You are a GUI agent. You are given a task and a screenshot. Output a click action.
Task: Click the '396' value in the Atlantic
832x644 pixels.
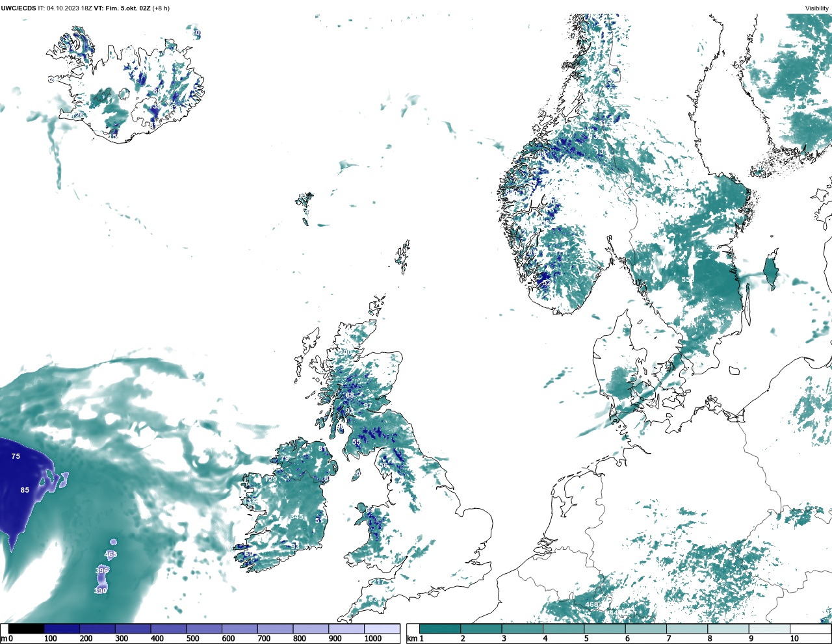click(x=101, y=571)
